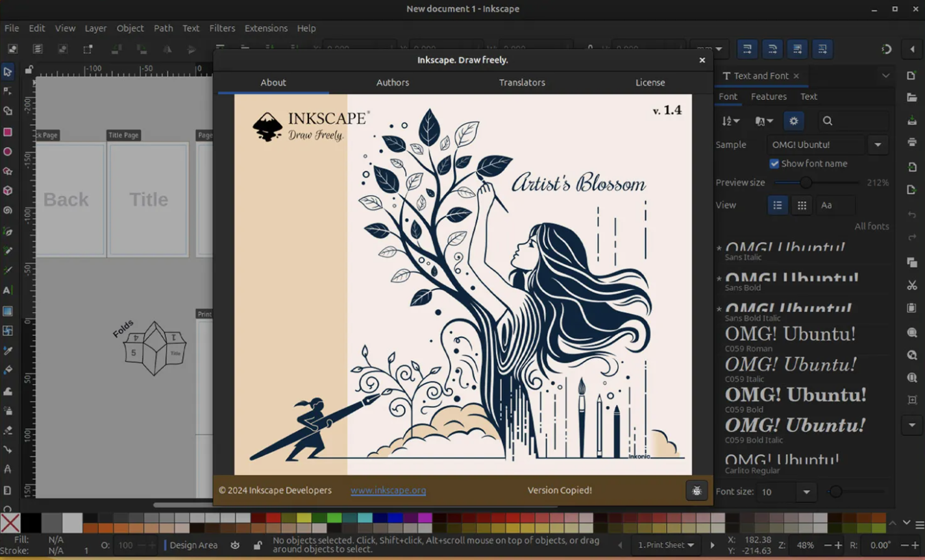Toggle the ruler lock icon

(x=29, y=69)
